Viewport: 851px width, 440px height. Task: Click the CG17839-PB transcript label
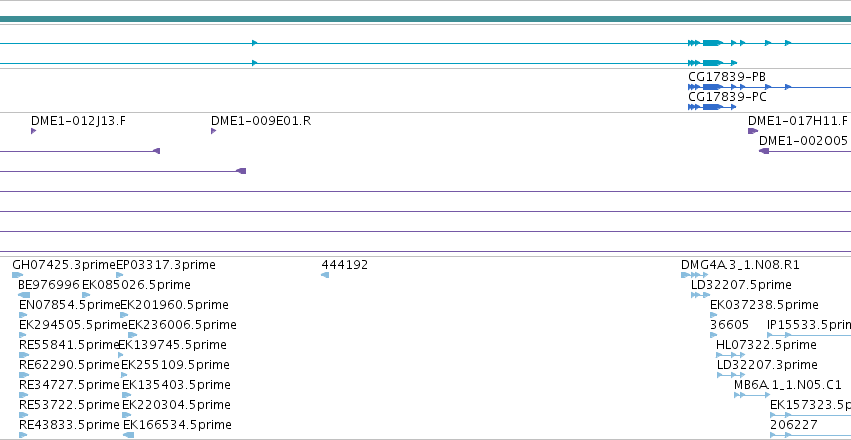(x=727, y=76)
